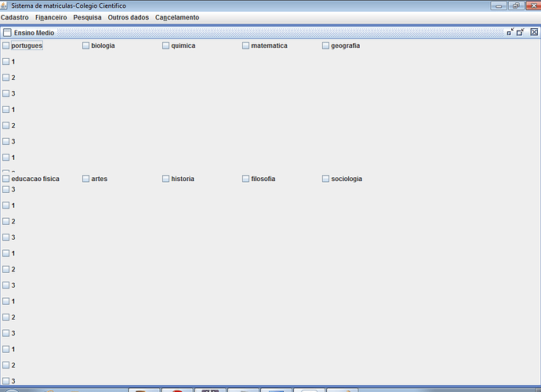Viewport: 541px width, 392px height.
Task: Check the quimica subject box
Action: 166,45
